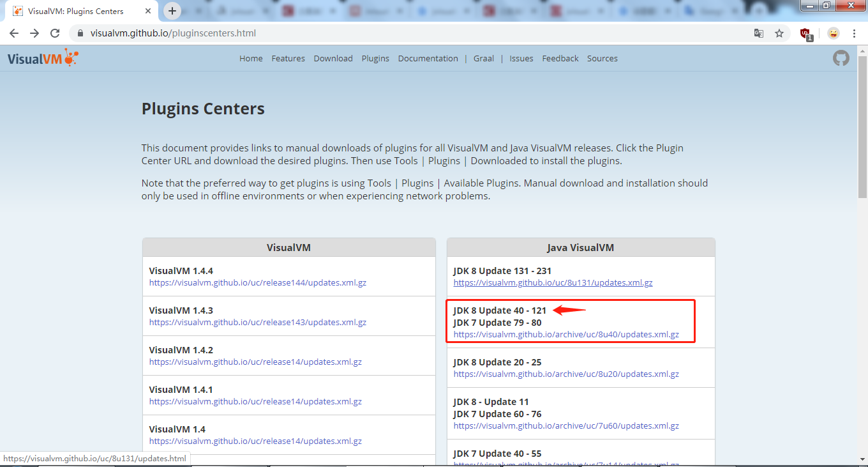Image resolution: width=868 pixels, height=467 pixels.
Task: Open the Graal nav link
Action: point(484,58)
